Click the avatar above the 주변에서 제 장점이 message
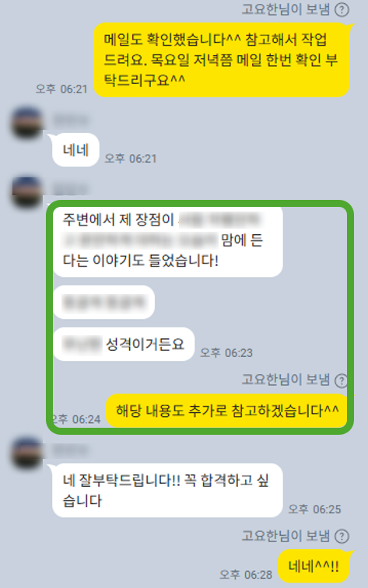The height and width of the screenshot is (588, 368). coord(27,192)
